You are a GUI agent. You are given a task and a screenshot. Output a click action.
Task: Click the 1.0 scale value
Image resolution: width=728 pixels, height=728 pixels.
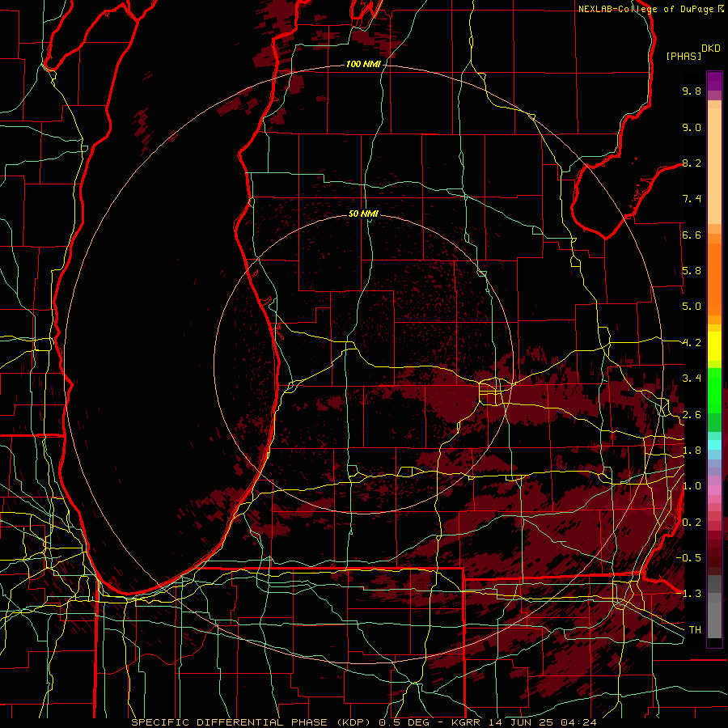coord(692,486)
